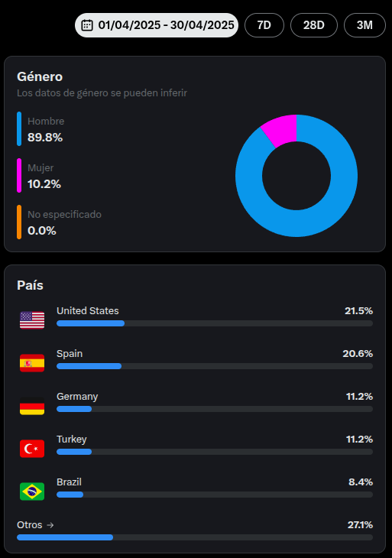392x558 pixels.
Task: Click the blue Hombre legend color bar
Action: [x=19, y=129]
